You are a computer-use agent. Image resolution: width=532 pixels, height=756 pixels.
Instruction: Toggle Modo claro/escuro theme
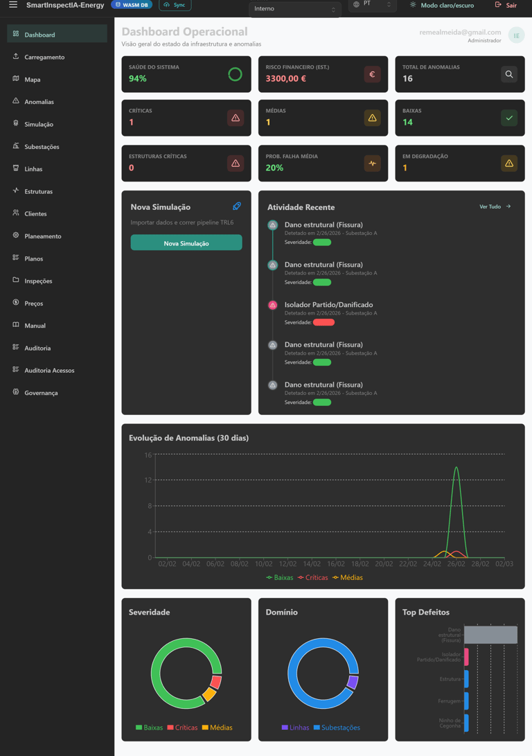pyautogui.click(x=442, y=6)
